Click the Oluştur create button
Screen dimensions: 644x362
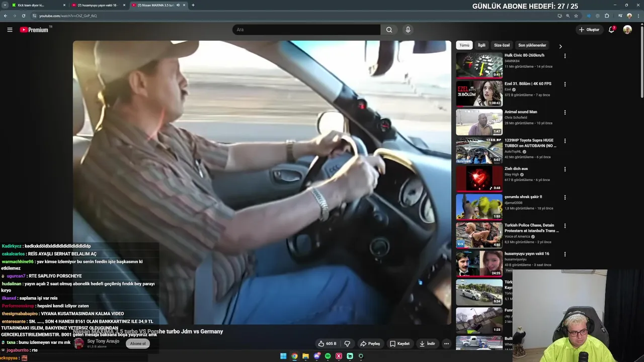(589, 30)
